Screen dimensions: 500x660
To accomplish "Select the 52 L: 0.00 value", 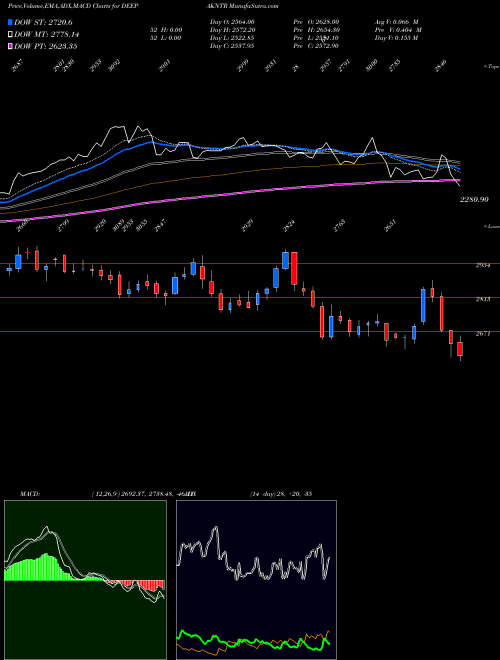I will pos(166,38).
